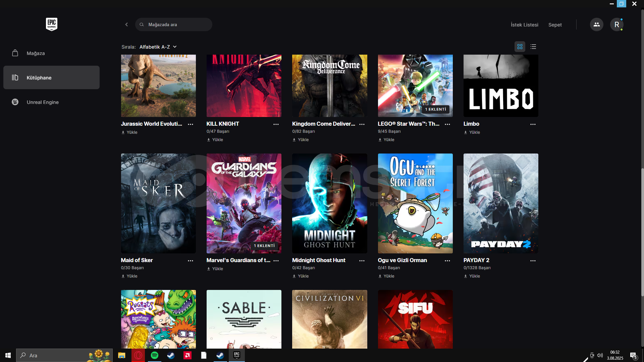This screenshot has width=644, height=362.
Task: Click 9/45 Başarı achievements text
Action: [x=389, y=131]
